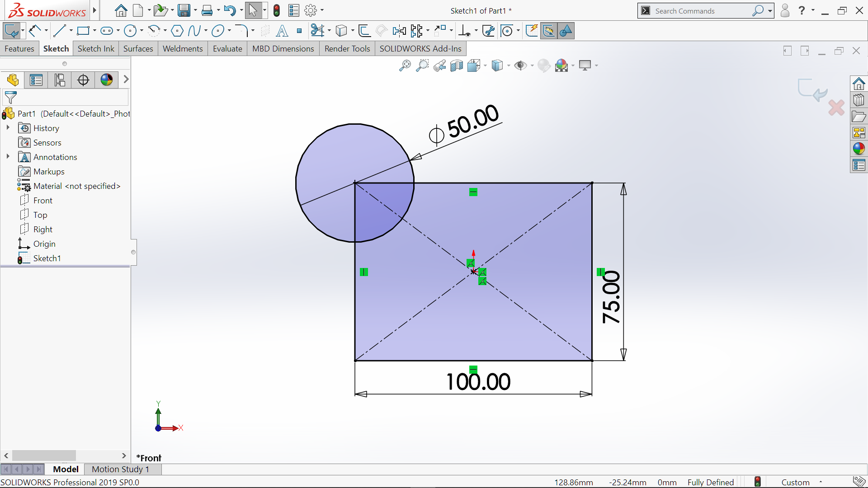Toggle the Rapid Sketch button
The height and width of the screenshot is (488, 868).
pyautogui.click(x=532, y=31)
